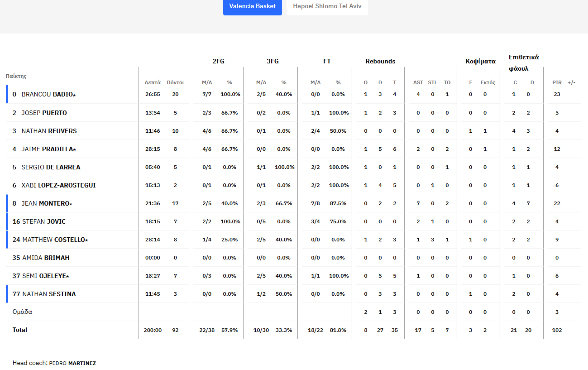This screenshot has height=370, width=588.
Task: Select the STL column header
Action: 433,82
